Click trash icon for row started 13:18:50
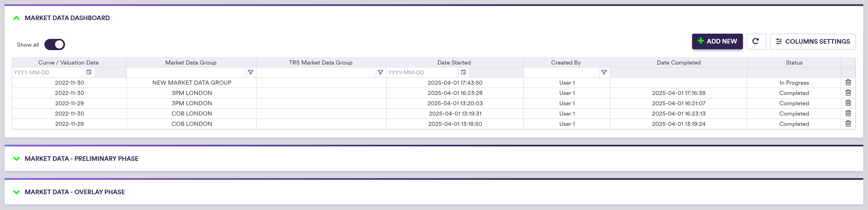This screenshot has height=210, width=868. (x=848, y=124)
